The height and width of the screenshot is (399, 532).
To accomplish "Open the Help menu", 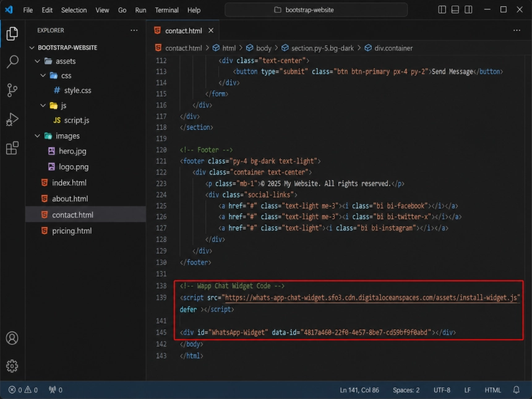I will pyautogui.click(x=194, y=10).
